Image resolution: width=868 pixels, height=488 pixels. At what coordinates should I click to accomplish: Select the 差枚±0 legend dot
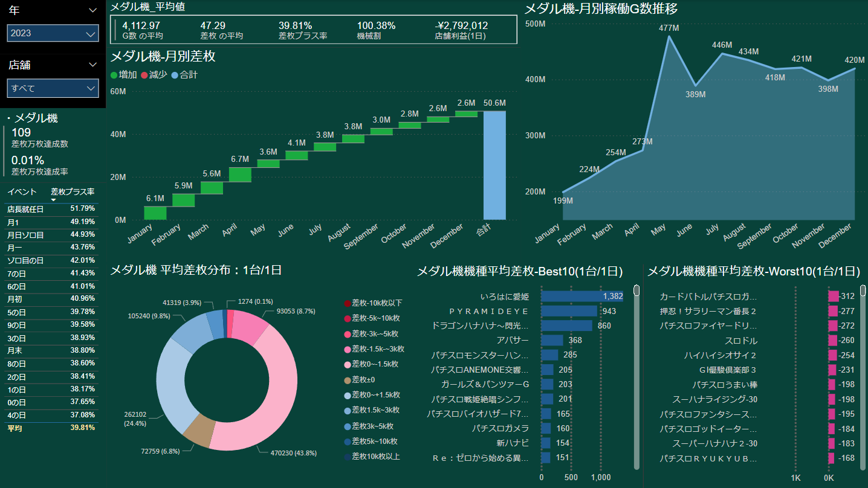coord(347,380)
